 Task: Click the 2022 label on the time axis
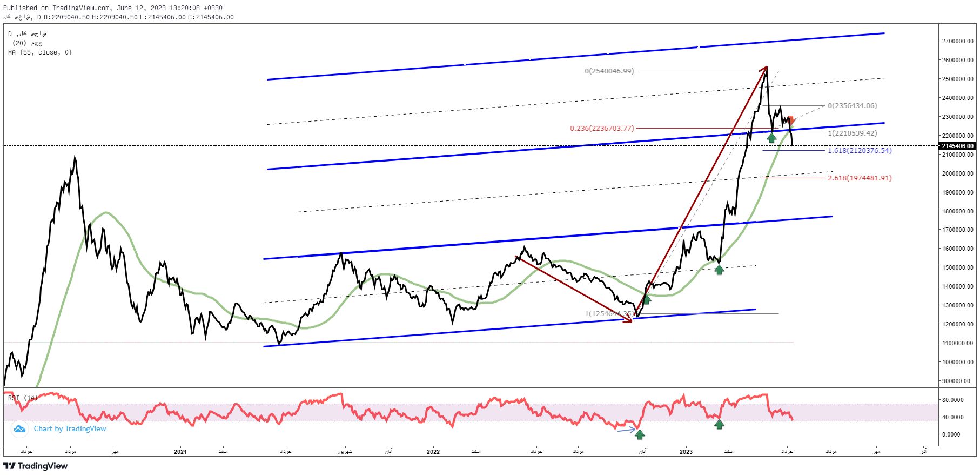coord(433,451)
